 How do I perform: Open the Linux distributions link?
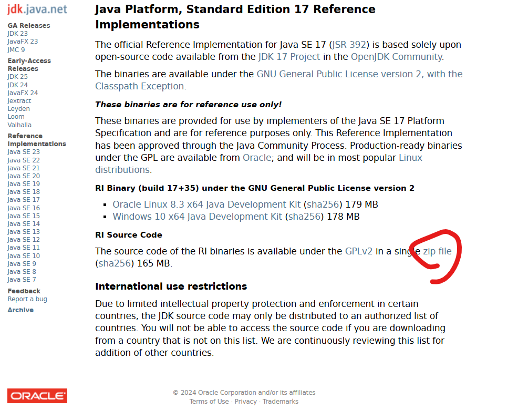pyautogui.click(x=258, y=163)
